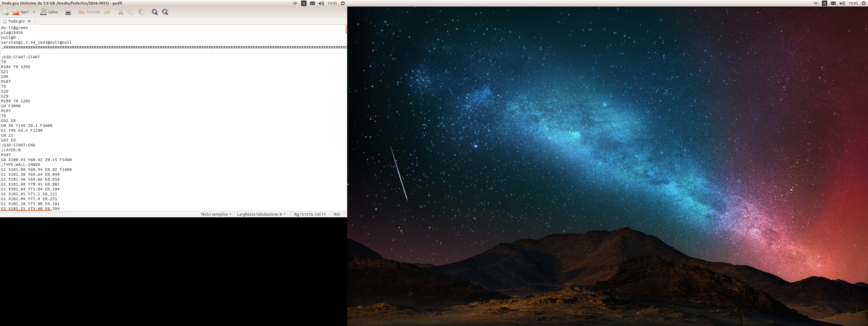Screen dimensions: 868x326
Task: Open the Larghezza tabulazione dropdown
Action: pyautogui.click(x=261, y=214)
